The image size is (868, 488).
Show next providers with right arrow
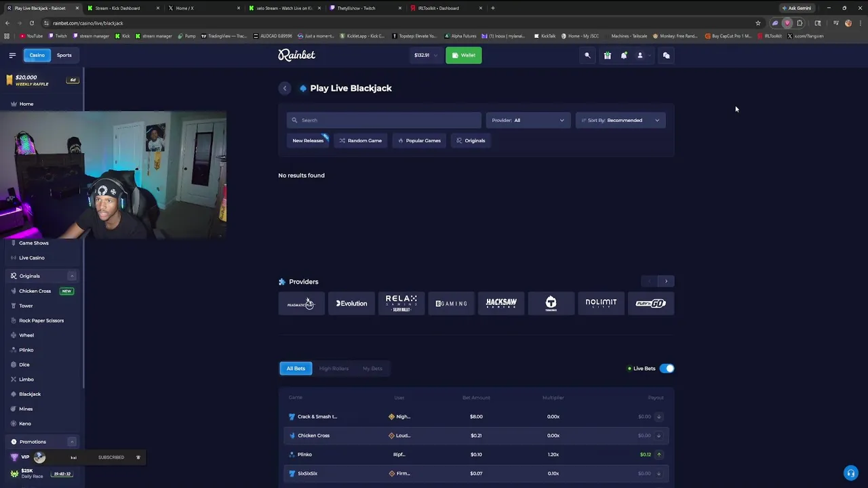click(x=666, y=281)
